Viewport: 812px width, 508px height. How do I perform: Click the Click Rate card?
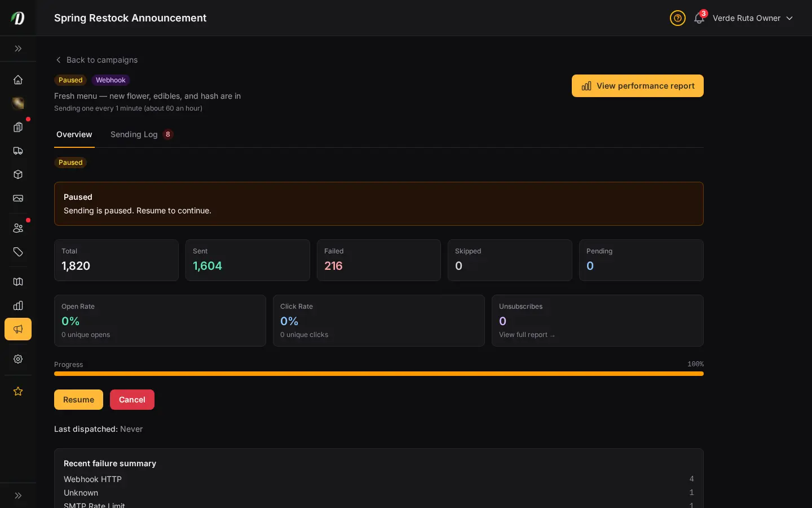click(379, 321)
